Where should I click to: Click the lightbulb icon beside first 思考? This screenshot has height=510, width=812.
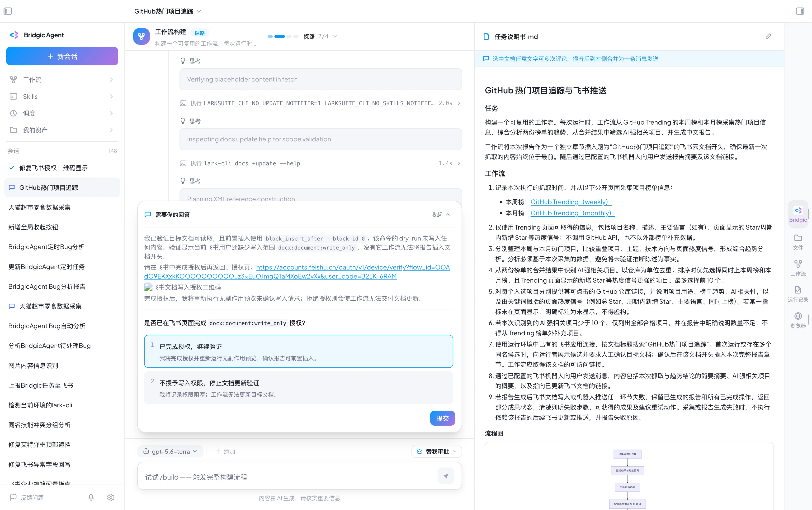tap(183, 61)
